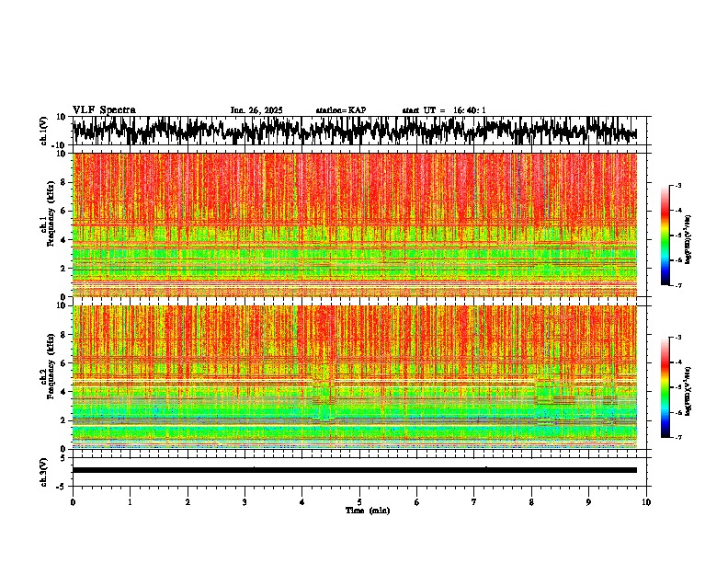The width and height of the screenshot is (728, 563).
Task: Click the log(PSD) label beside ch.2 colorbar
Action: [x=688, y=391]
